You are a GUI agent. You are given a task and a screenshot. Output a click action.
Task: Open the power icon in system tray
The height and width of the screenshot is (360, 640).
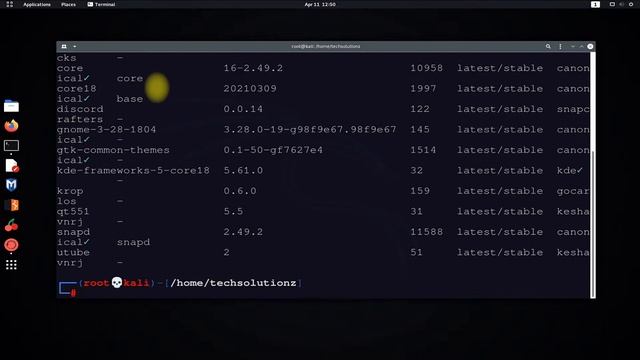click(x=631, y=4)
